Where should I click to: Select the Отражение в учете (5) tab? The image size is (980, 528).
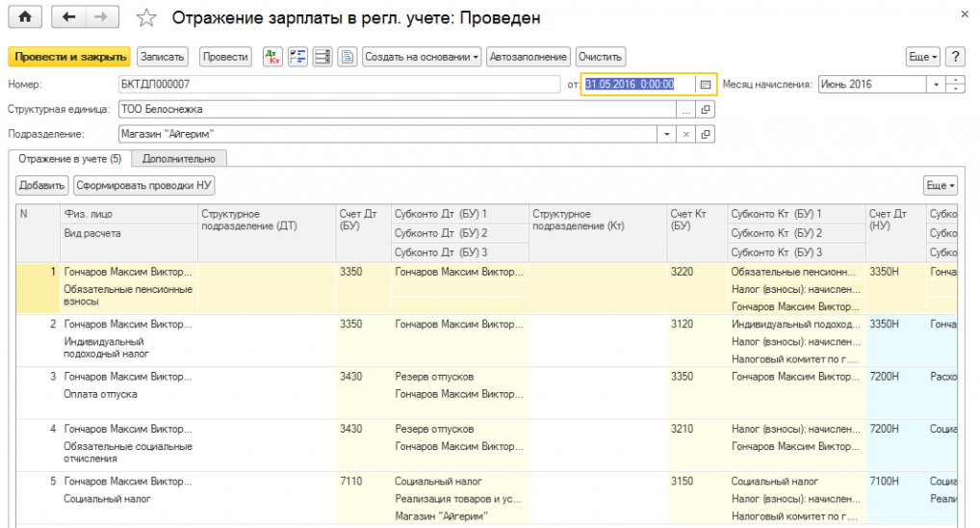(67, 158)
